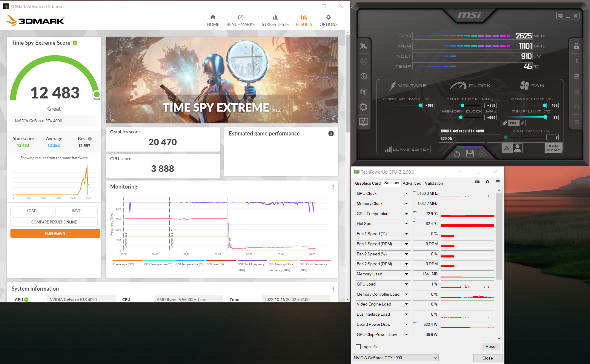Screen dimensions: 590x364
Task: Open NVIDIA GeForce RTX 4090 device selector
Action: [x=395, y=358]
